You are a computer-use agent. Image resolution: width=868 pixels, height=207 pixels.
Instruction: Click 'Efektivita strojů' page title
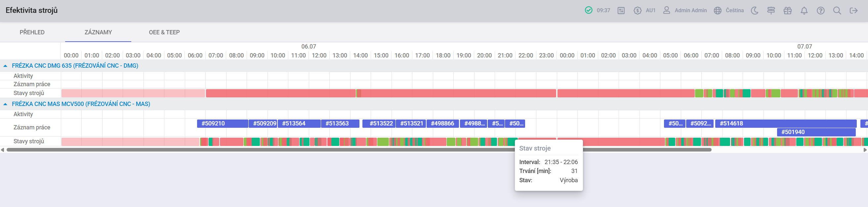tap(32, 11)
